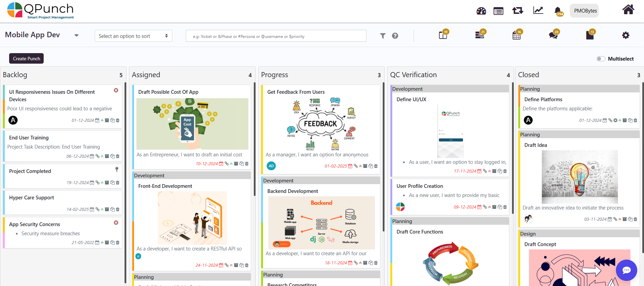Viewport: 644px width, 286px height.
Task: Enable the Multiselect toggle
Action: [x=601, y=59]
